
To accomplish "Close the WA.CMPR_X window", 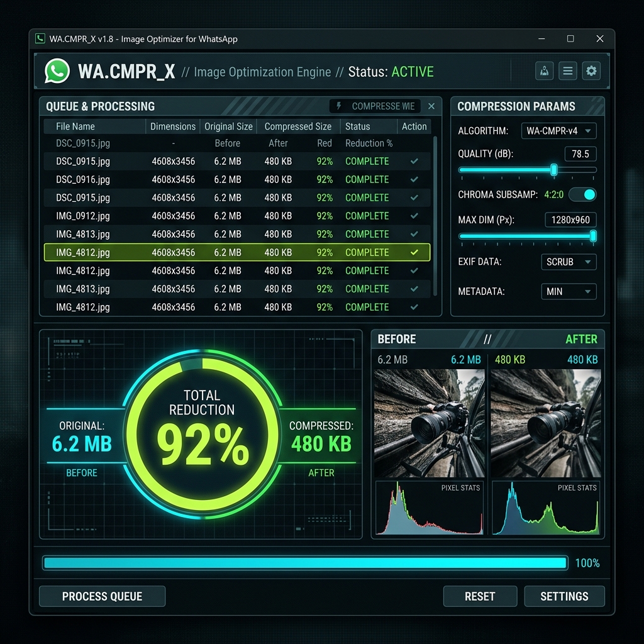I will tap(599, 38).
